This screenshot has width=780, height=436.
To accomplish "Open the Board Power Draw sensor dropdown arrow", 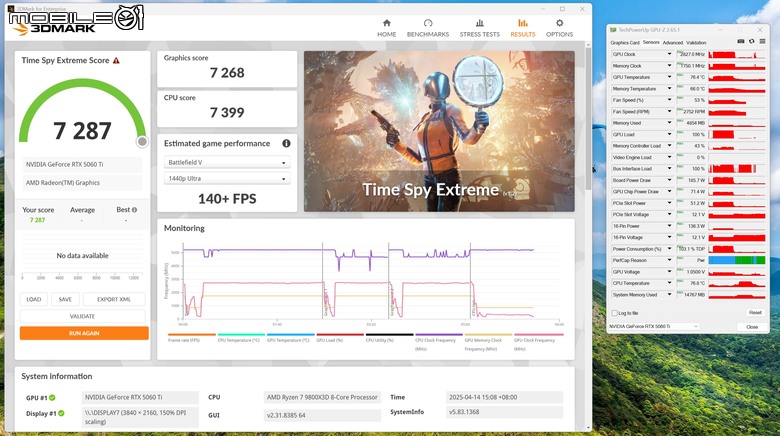I will [669, 180].
